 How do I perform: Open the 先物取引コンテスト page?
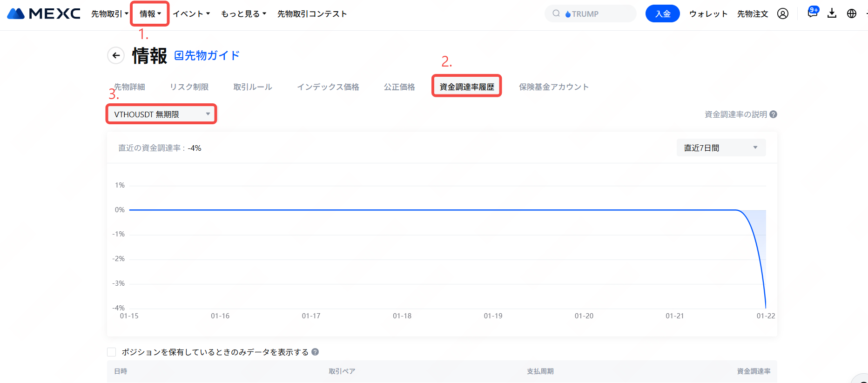312,14
